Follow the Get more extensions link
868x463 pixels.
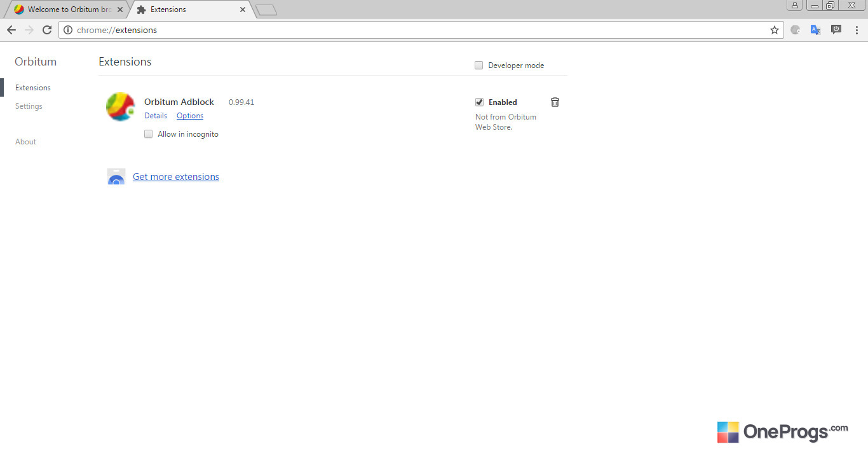click(x=176, y=177)
